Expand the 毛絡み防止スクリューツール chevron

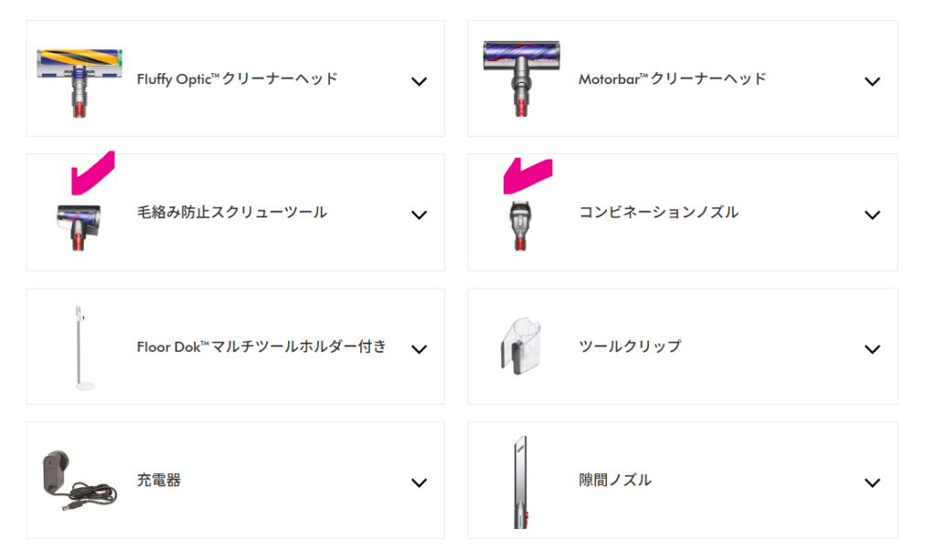click(419, 216)
